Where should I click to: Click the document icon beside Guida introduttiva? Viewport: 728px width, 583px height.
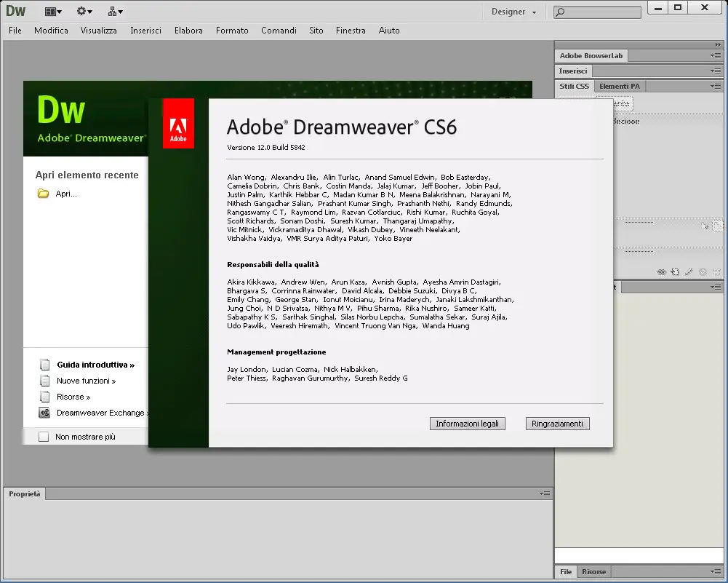tap(44, 365)
